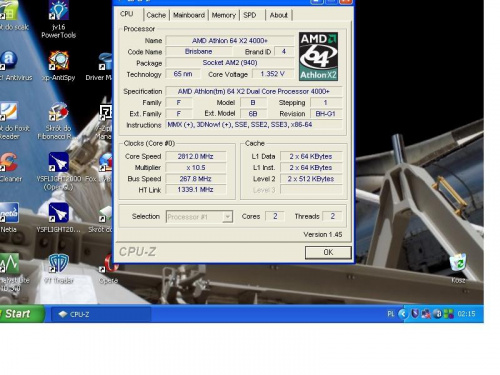The image size is (500, 375).
Task: Switch to the Memory tab
Action: tap(223, 15)
